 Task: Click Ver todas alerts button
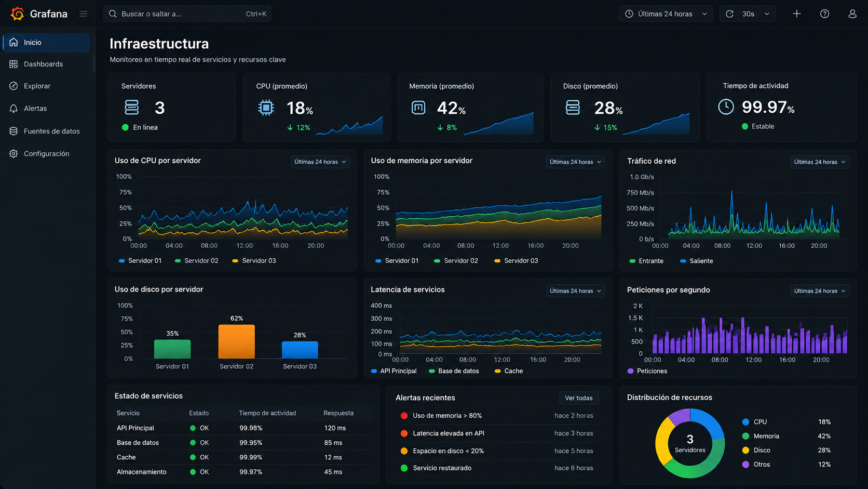click(x=578, y=398)
